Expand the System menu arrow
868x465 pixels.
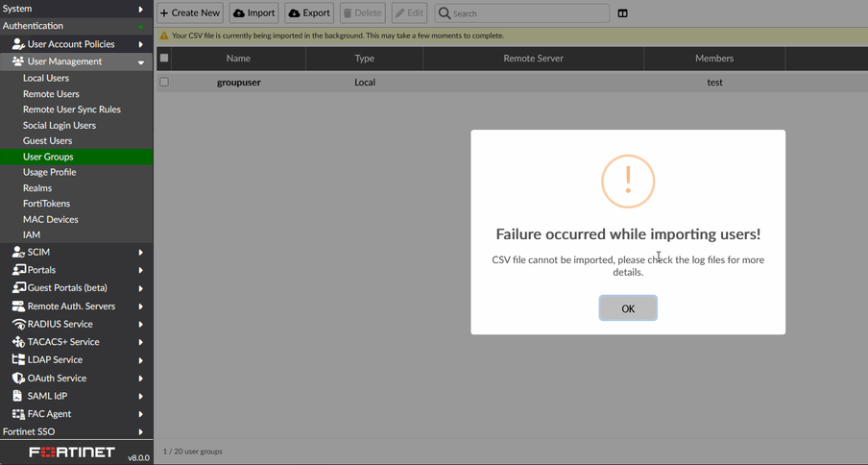click(x=140, y=9)
